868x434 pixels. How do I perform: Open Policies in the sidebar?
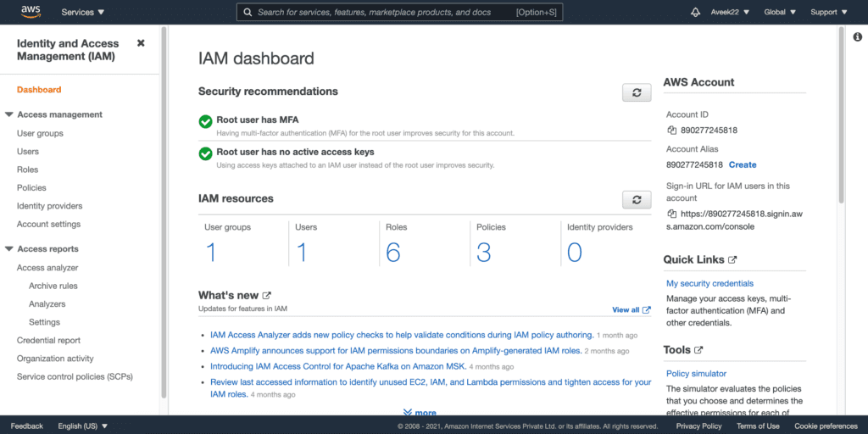pos(31,187)
